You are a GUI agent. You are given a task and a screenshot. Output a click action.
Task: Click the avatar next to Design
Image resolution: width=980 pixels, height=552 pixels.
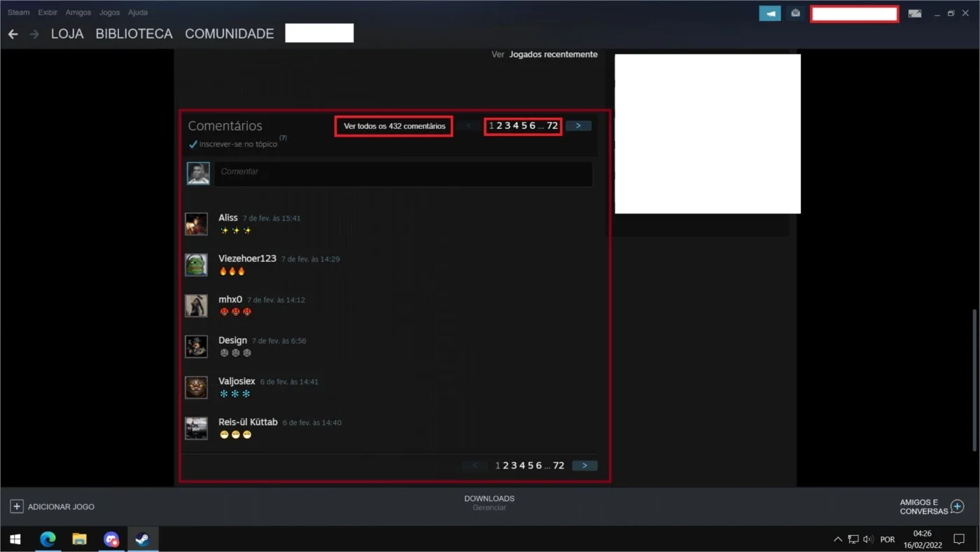[x=196, y=347]
